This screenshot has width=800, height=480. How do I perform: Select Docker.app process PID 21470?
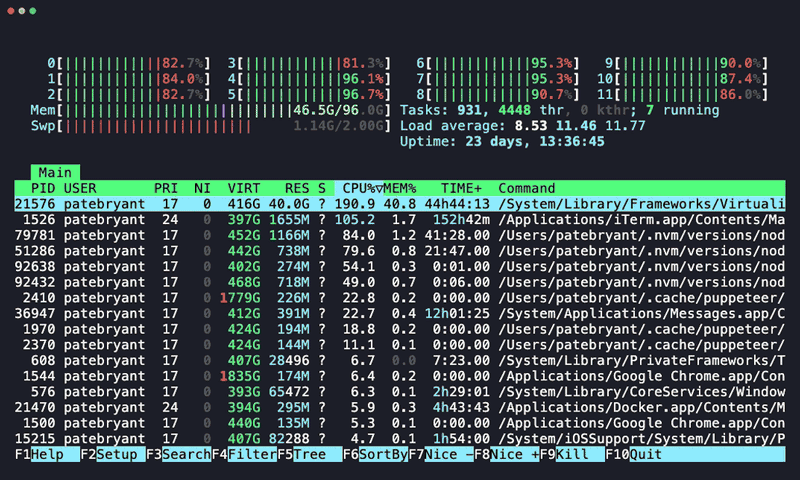(x=400, y=408)
